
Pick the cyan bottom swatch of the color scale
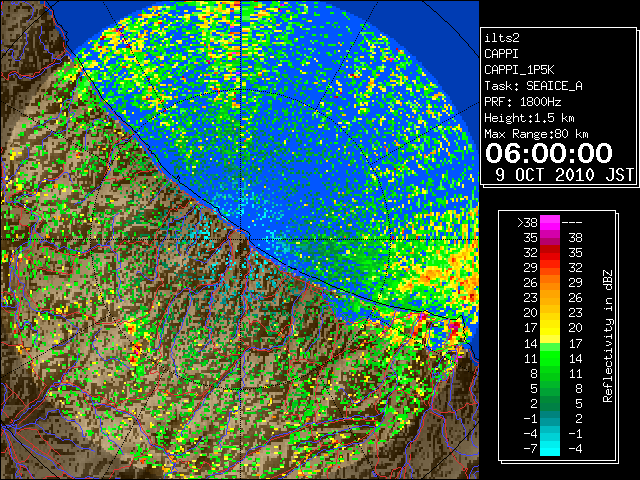[550, 448]
